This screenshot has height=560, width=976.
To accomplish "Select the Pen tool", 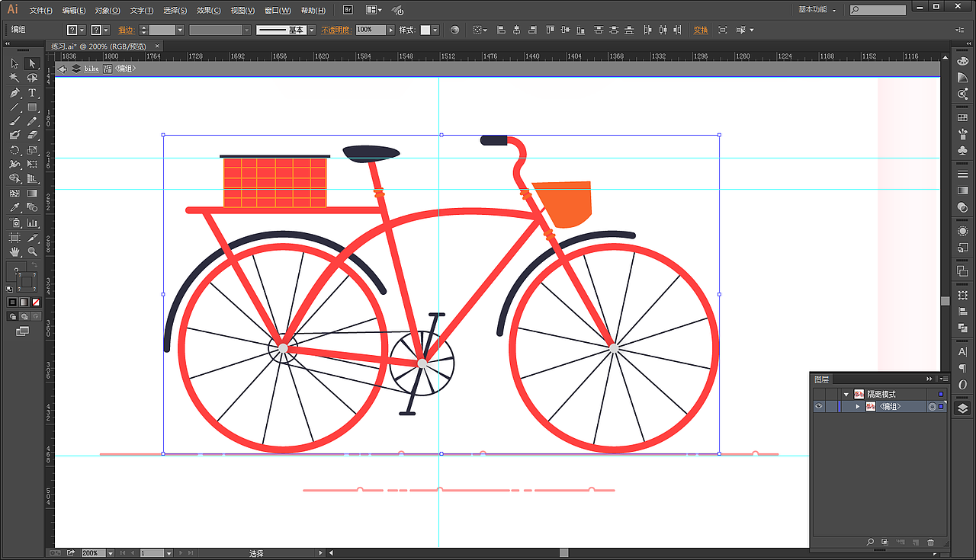I will 14,92.
